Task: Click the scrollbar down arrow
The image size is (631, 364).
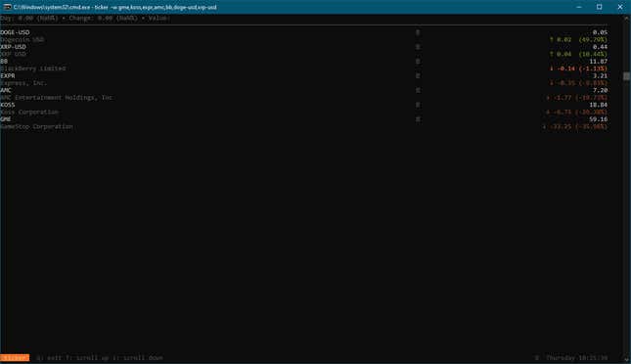Action: click(626, 359)
